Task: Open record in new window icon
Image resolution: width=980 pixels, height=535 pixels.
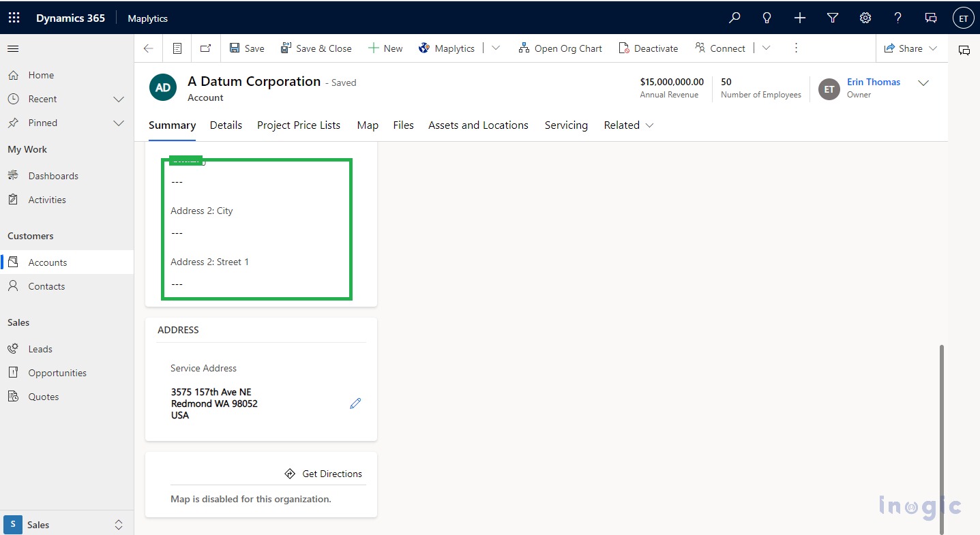Action: (x=205, y=48)
